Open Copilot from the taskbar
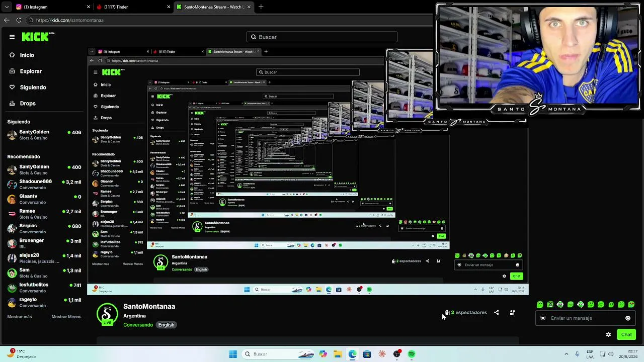This screenshot has width=644, height=362. (x=323, y=354)
